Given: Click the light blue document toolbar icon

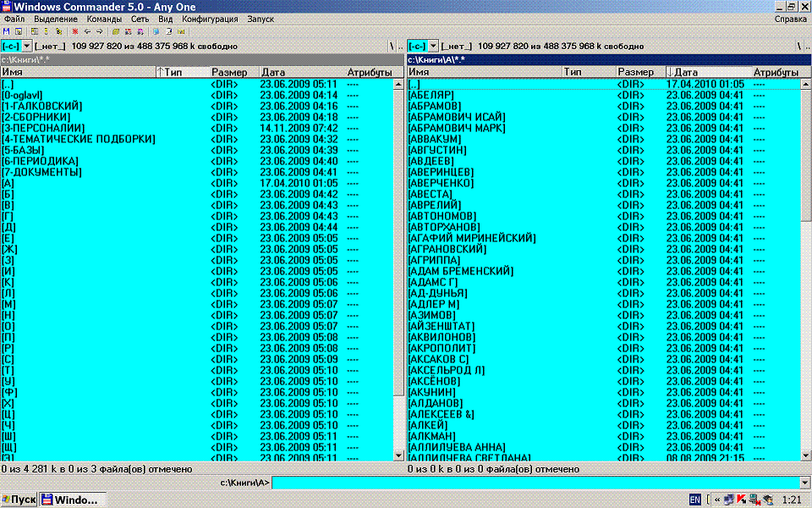Looking at the screenshot, I should point(156,31).
